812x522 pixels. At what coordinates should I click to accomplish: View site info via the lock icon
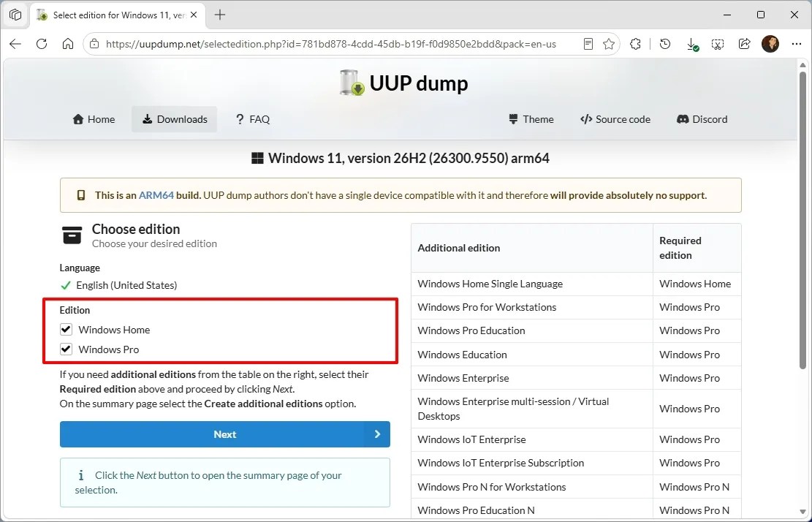tap(94, 44)
